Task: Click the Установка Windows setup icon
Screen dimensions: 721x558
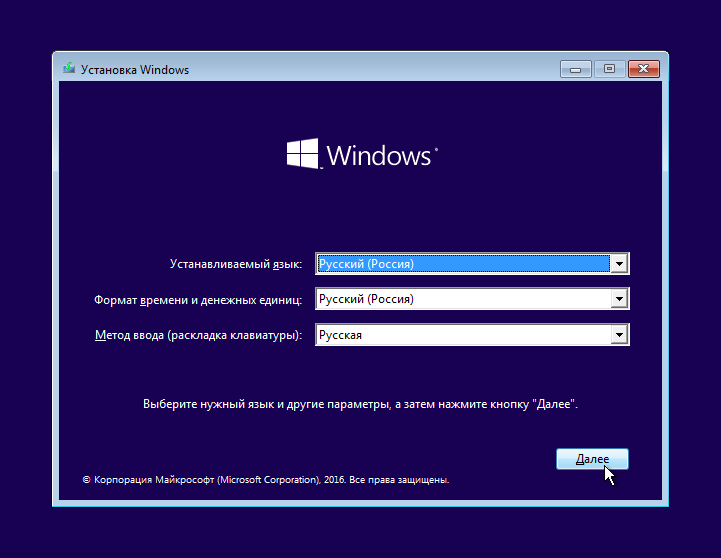Action: [x=69, y=68]
